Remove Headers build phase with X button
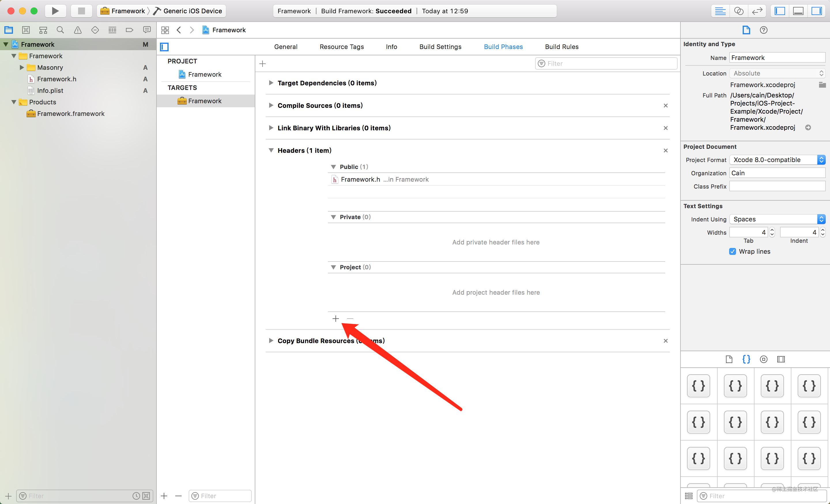 tap(666, 151)
